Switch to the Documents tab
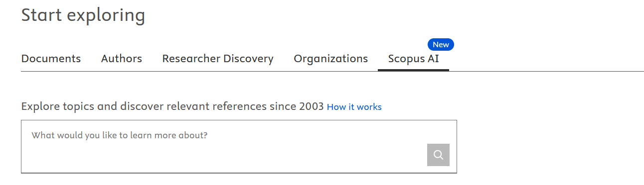 point(51,59)
